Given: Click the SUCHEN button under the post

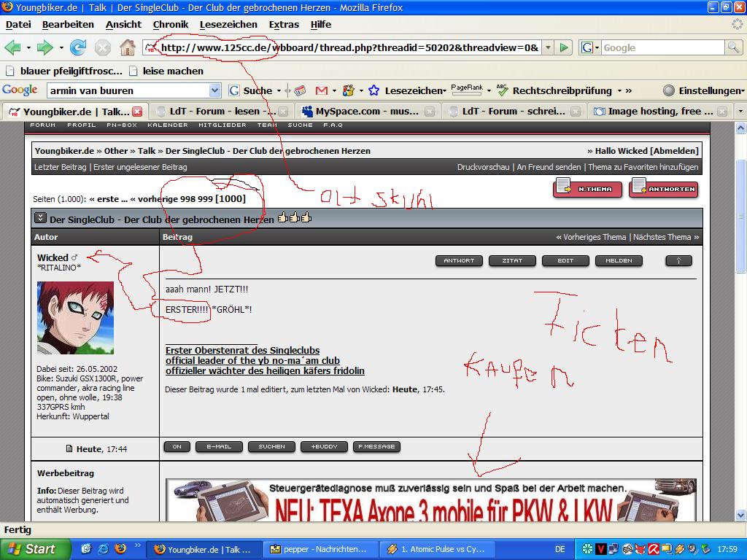Looking at the screenshot, I should pos(271,447).
